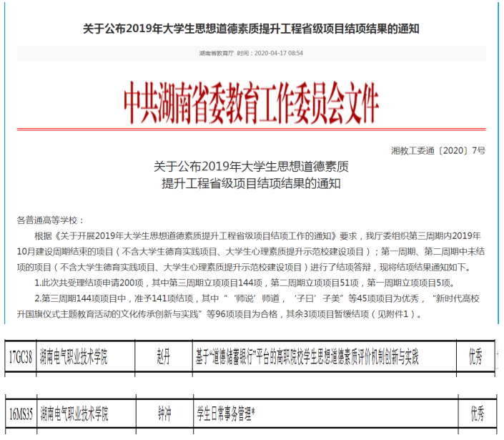
Task: Click the paragraph line starting 根据《关于开展2019年
Action: tap(257, 236)
